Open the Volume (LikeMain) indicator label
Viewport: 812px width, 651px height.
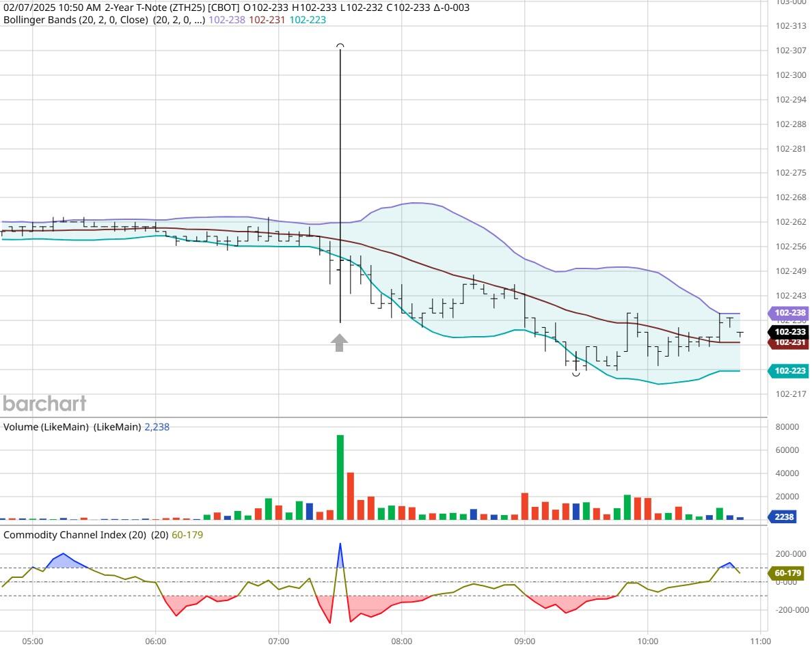click(x=72, y=427)
